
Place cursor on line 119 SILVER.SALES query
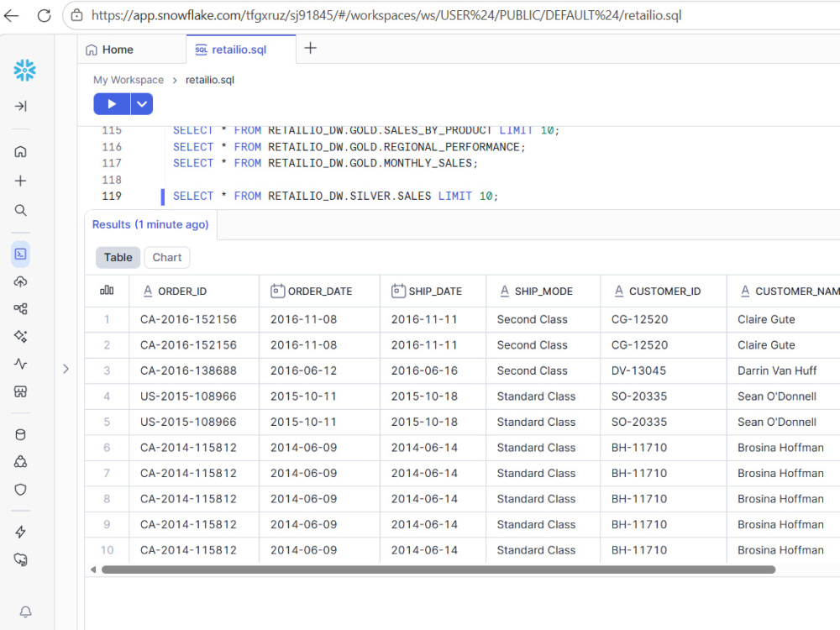pyautogui.click(x=335, y=196)
